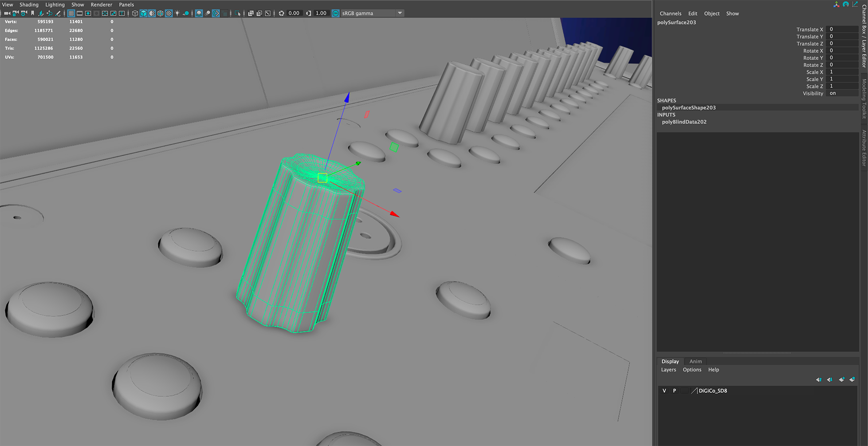Open the Layers menu in the Layer Editor
This screenshot has width=868, height=446.
pyautogui.click(x=668, y=369)
